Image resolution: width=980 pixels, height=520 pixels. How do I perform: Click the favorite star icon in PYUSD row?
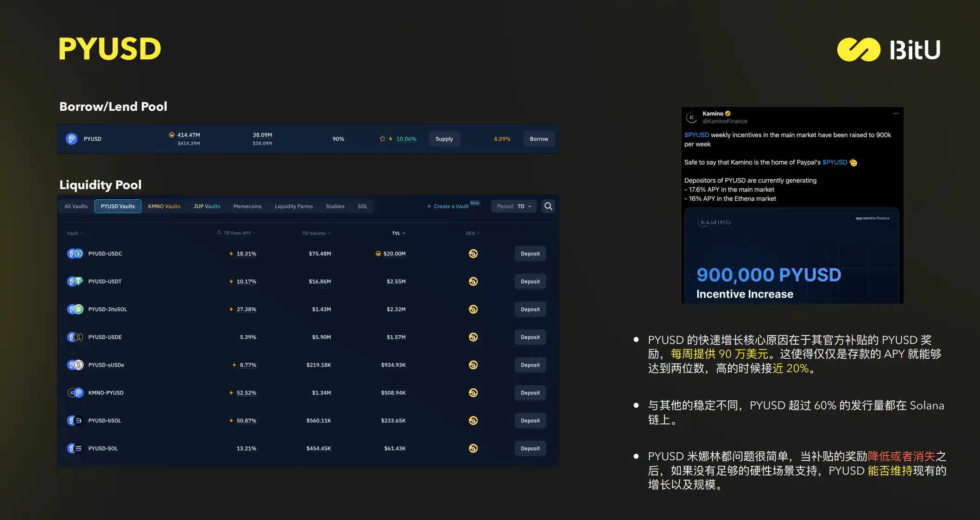(382, 139)
